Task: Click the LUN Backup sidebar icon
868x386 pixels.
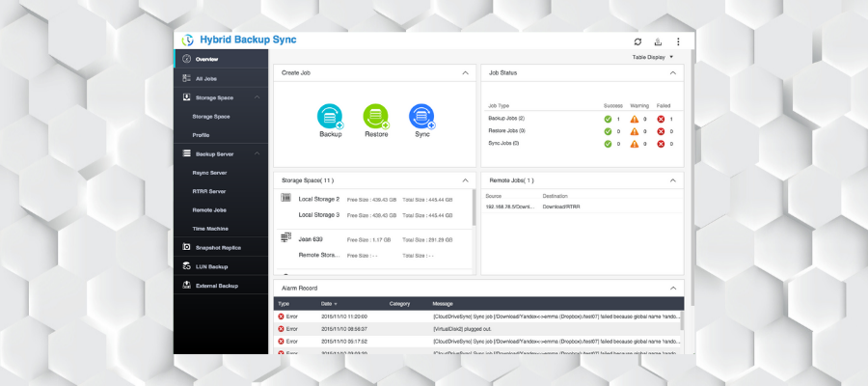Action: (186, 266)
